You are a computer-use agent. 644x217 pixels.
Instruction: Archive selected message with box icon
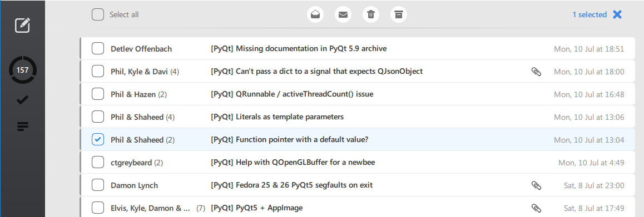pos(398,15)
